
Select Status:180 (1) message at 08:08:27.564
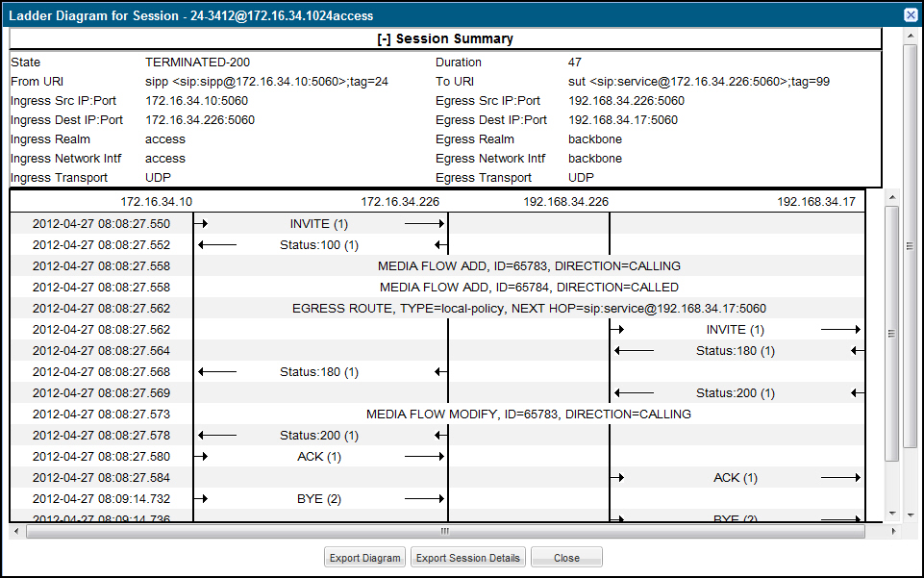(x=736, y=351)
